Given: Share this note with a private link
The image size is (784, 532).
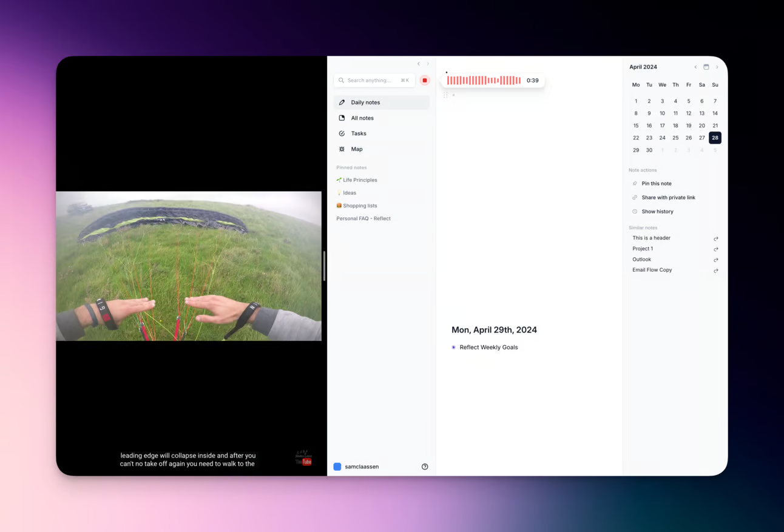Looking at the screenshot, I should tap(668, 197).
